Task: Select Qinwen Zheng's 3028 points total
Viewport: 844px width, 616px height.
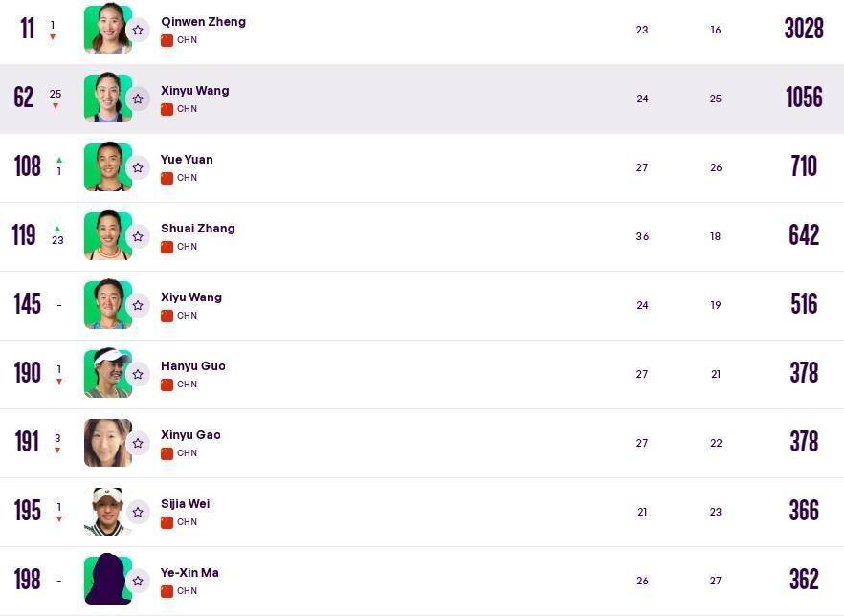Action: coord(803,29)
